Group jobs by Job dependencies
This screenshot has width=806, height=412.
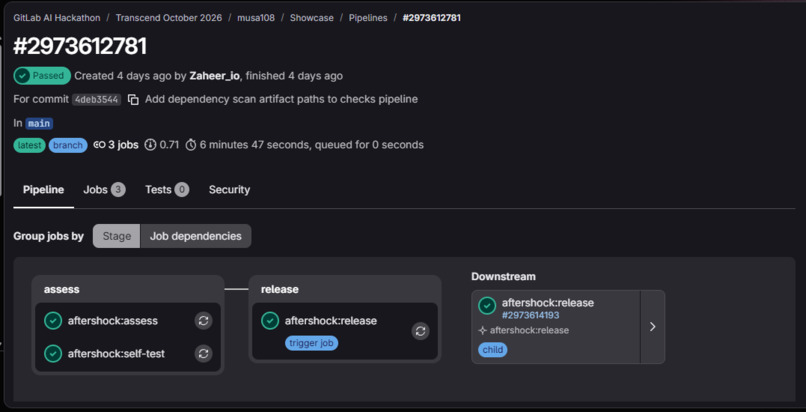[x=195, y=236]
